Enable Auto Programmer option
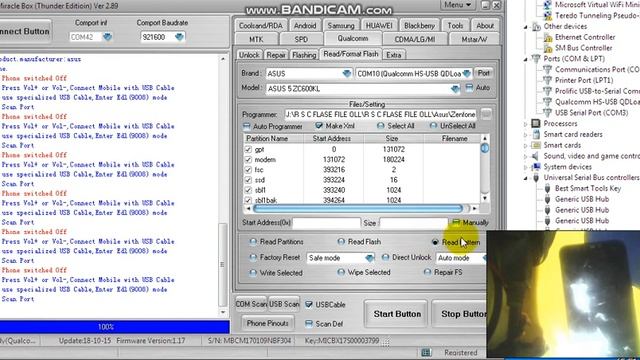 pos(247,126)
